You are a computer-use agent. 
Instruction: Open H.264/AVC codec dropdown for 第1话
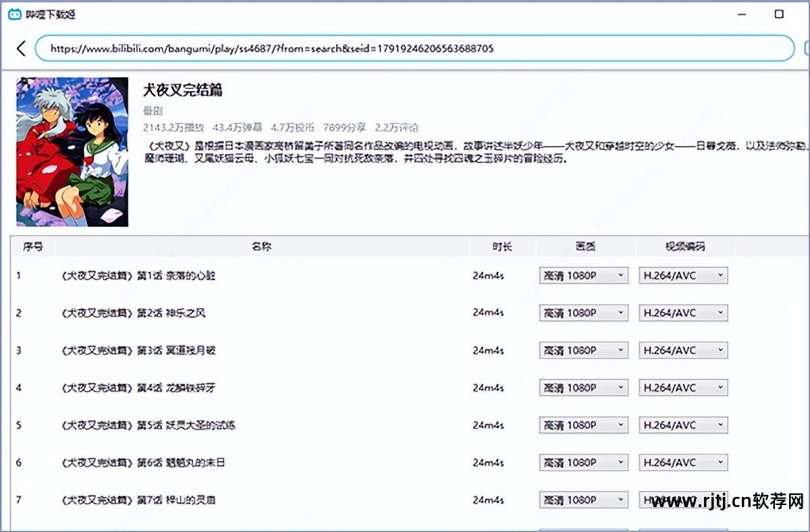point(683,275)
